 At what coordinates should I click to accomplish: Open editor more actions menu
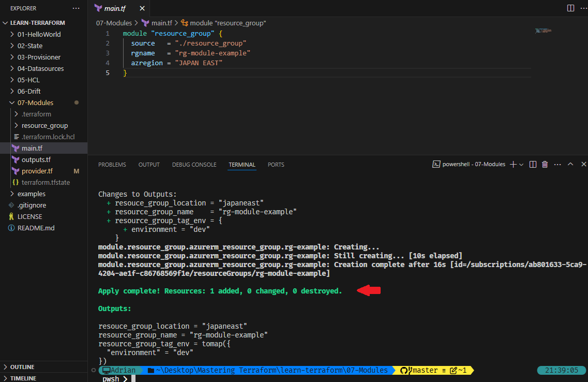coord(583,8)
